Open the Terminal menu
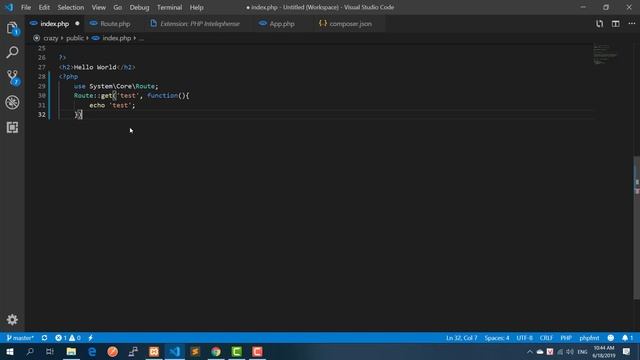 (x=169, y=7)
